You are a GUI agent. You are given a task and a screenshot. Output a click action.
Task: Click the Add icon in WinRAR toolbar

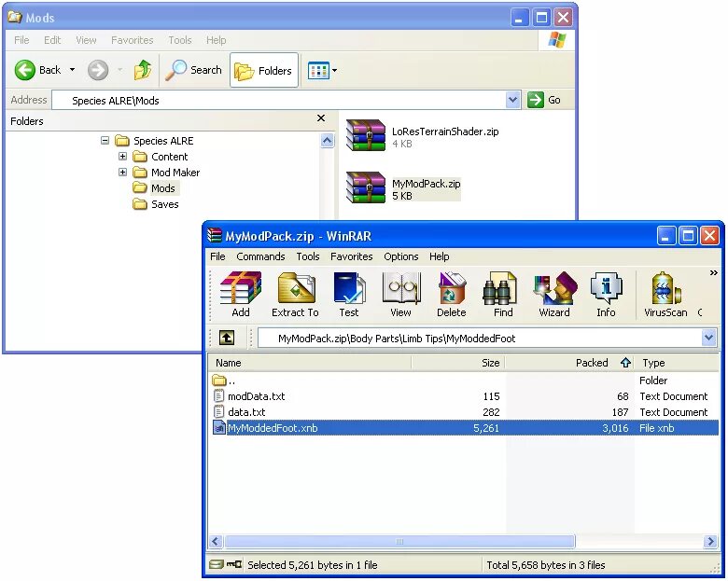point(241,294)
